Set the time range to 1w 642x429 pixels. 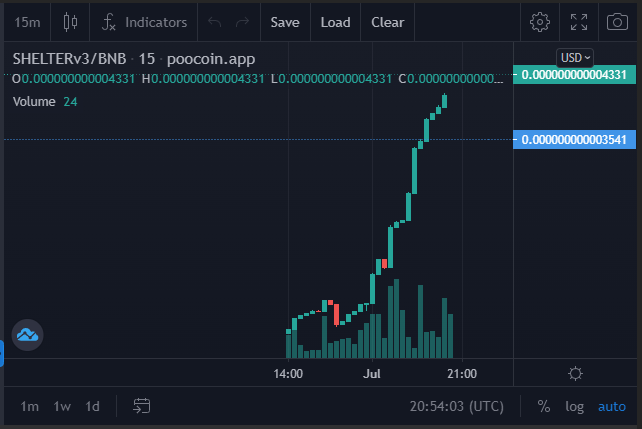pos(62,406)
